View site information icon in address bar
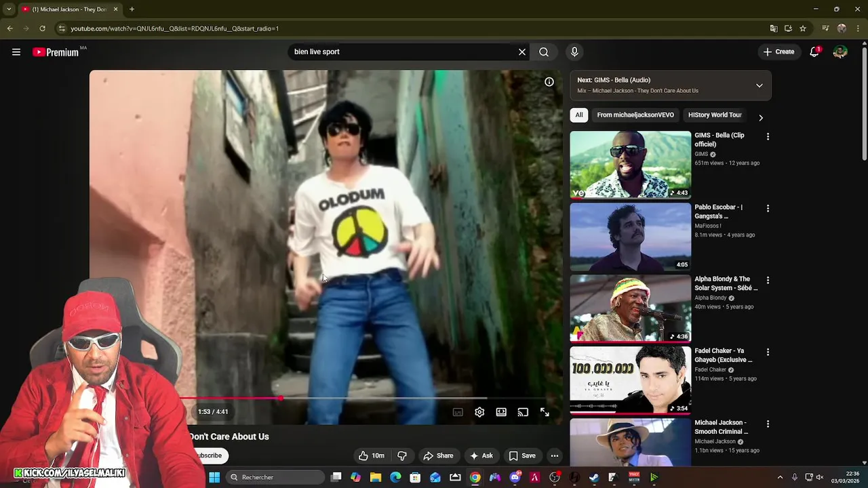The image size is (868, 488). click(62, 28)
